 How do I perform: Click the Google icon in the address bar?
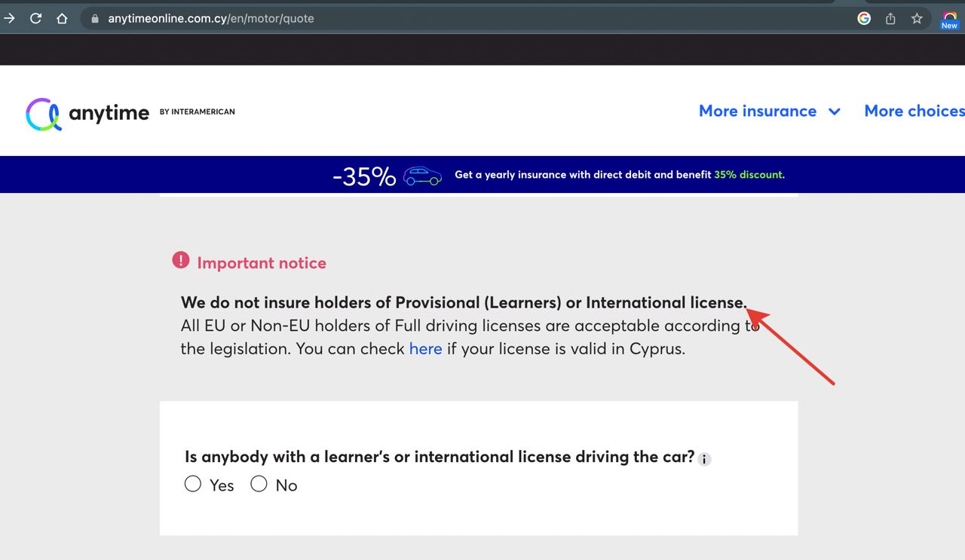(864, 18)
